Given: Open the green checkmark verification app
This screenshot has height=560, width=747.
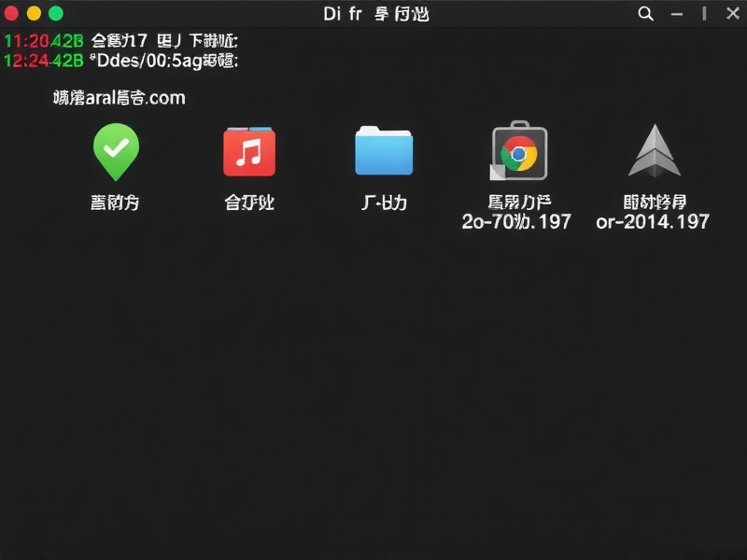Looking at the screenshot, I should (116, 151).
